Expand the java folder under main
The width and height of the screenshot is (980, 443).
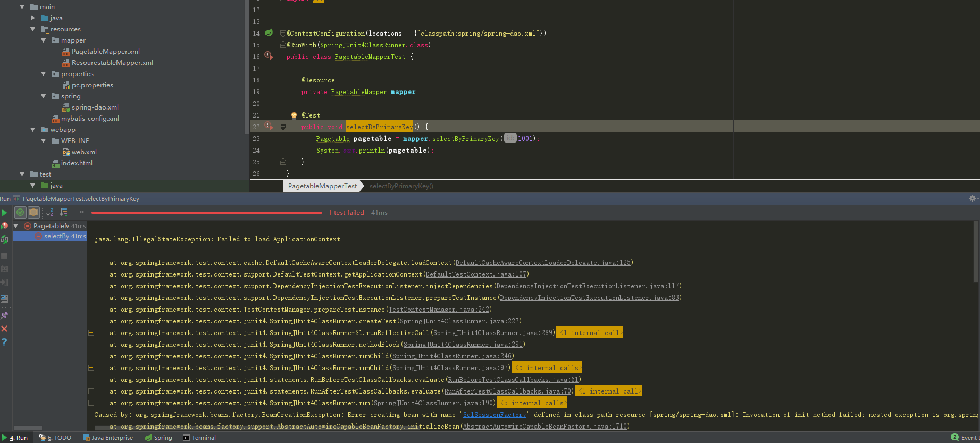(33, 18)
